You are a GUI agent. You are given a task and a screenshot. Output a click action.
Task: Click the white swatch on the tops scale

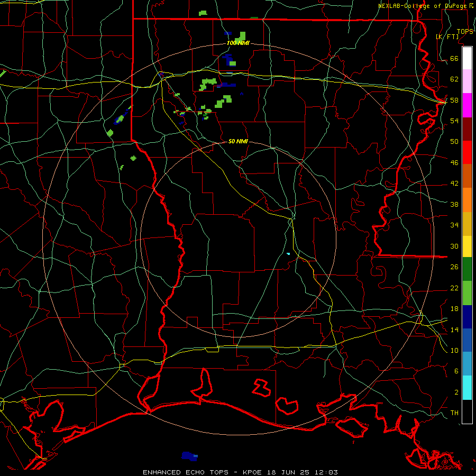click(467, 58)
